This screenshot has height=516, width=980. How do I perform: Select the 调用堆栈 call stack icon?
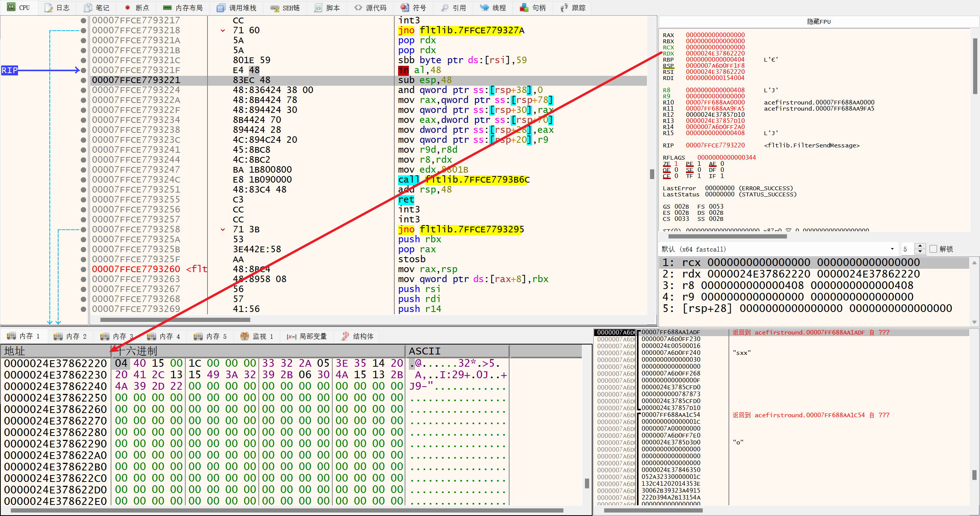[221, 8]
